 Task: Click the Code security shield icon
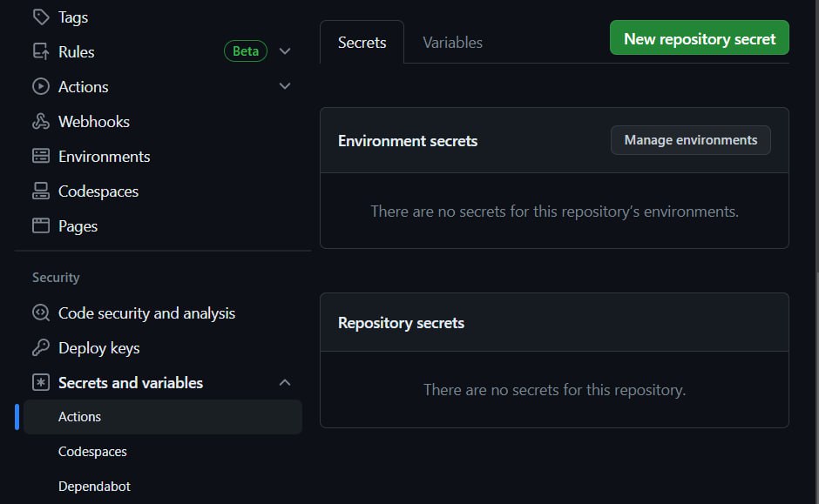pos(41,313)
